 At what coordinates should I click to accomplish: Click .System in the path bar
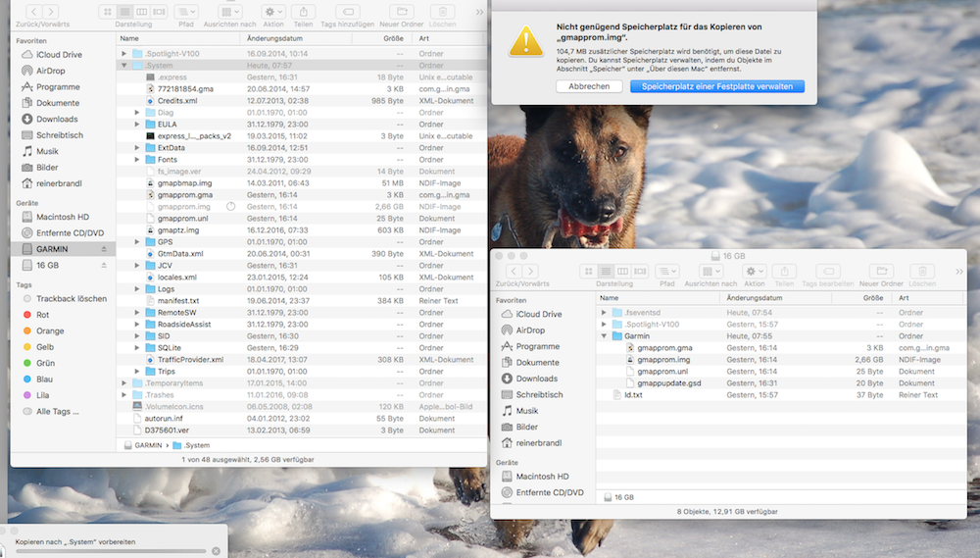[191, 445]
